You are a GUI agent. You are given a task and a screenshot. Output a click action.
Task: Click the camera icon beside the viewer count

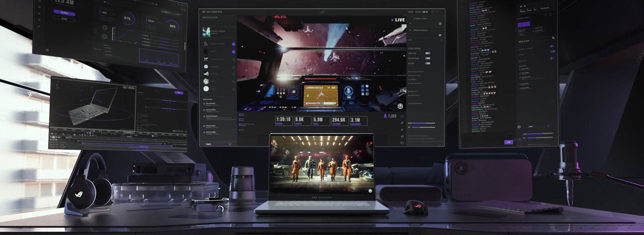(402, 116)
